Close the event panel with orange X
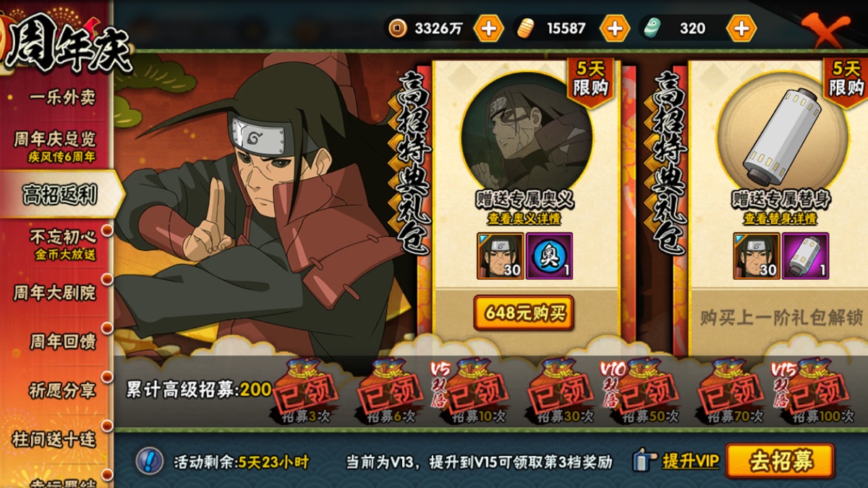This screenshot has height=488, width=868. pos(825,29)
